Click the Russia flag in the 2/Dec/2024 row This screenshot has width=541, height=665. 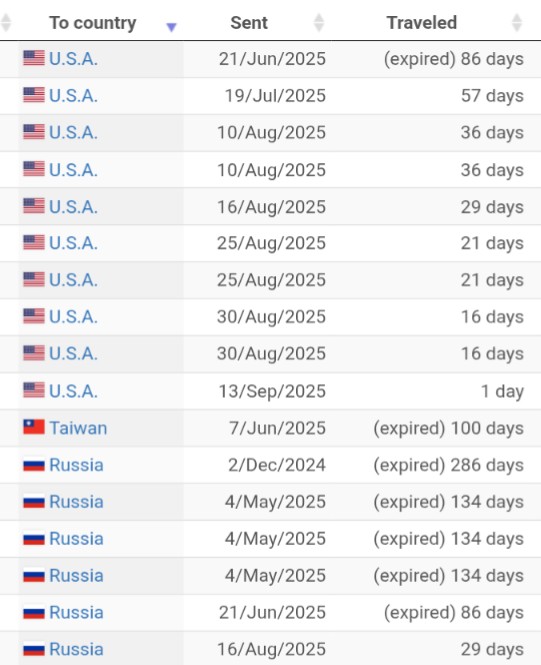click(x=34, y=465)
